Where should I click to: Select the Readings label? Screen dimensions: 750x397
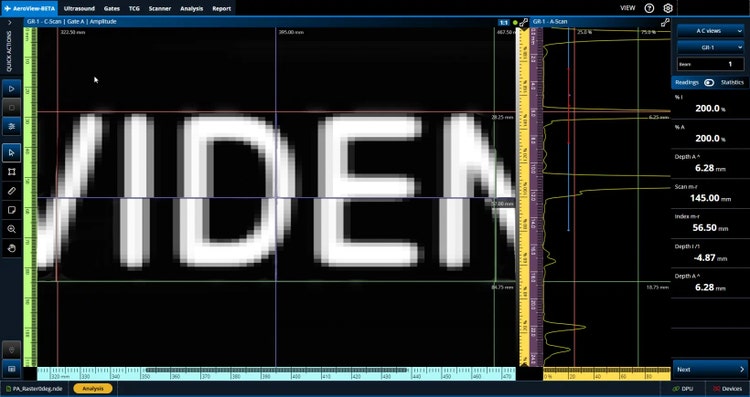pyautogui.click(x=687, y=82)
